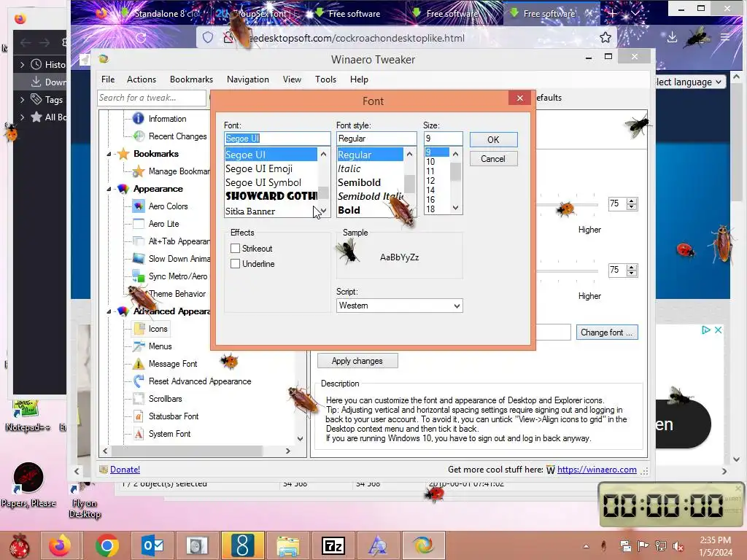Click the upper 75 spinner arrows
747x560 pixels.
[x=632, y=204]
